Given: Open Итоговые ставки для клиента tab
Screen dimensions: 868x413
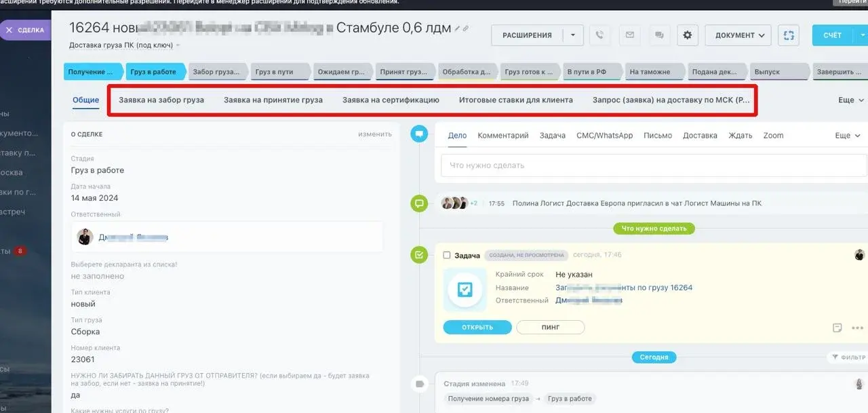Looking at the screenshot, I should (516, 100).
